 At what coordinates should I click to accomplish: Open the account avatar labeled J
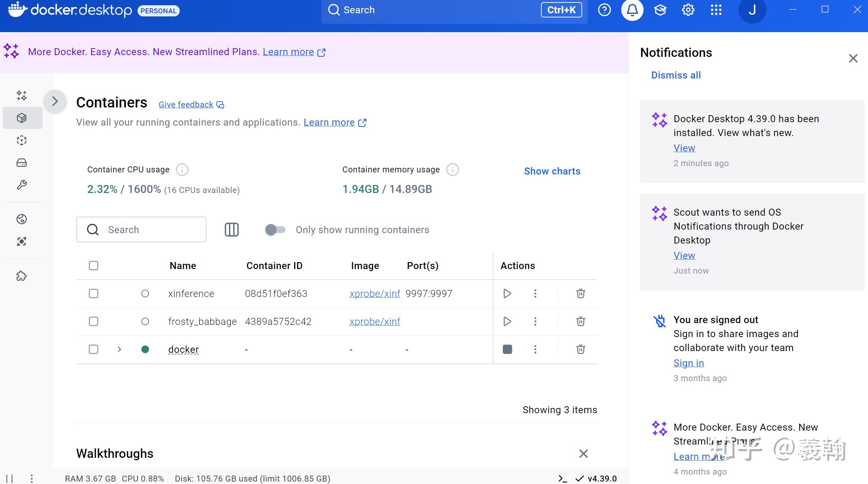pyautogui.click(x=752, y=10)
